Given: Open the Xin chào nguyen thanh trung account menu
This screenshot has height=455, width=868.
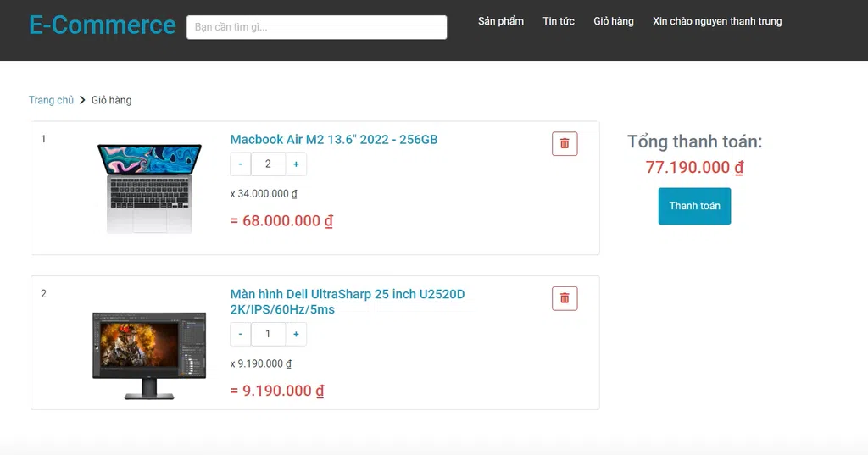Looking at the screenshot, I should click(717, 21).
